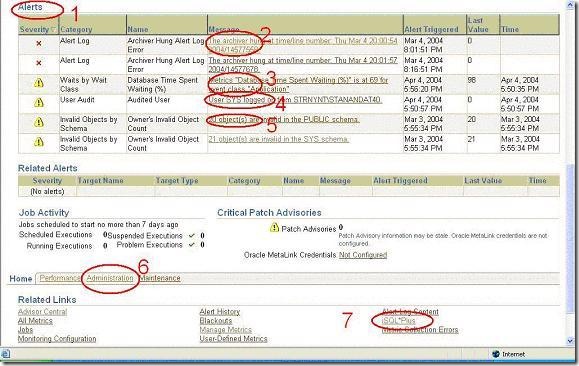The image size is (579, 366).
Task: Click the Internet zone icon in the status bar
Action: point(496,354)
